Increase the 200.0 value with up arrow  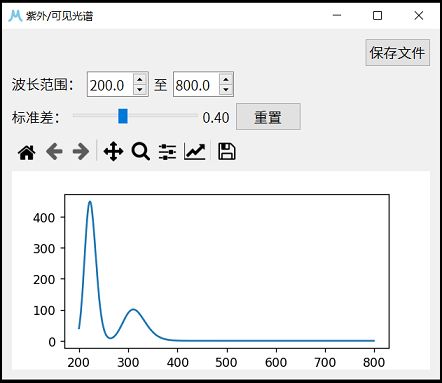pyautogui.click(x=140, y=79)
